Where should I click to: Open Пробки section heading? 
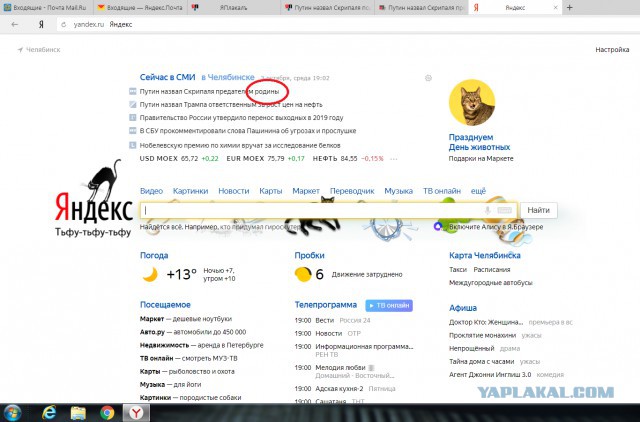(309, 255)
